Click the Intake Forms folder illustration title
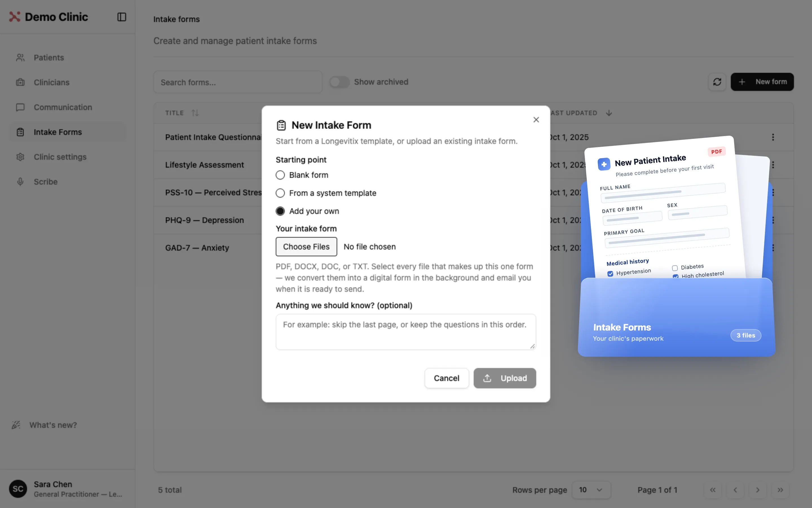 coord(622,327)
